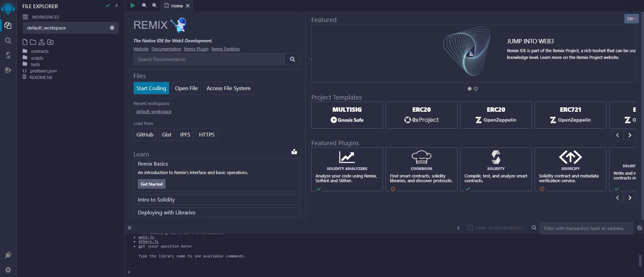Click the Search Documentation input field
This screenshot has height=277, width=644.
209,59
